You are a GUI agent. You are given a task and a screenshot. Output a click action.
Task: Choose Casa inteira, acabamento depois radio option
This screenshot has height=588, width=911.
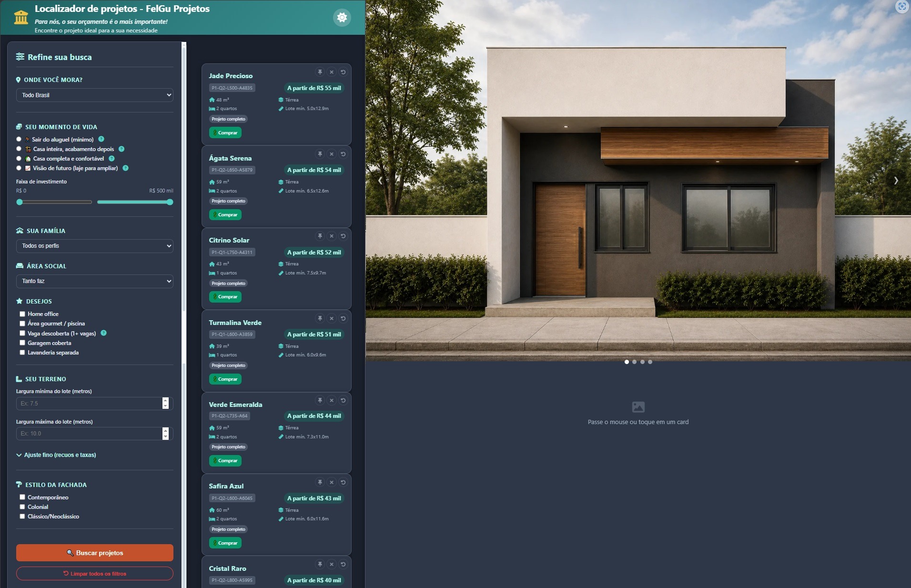19,149
